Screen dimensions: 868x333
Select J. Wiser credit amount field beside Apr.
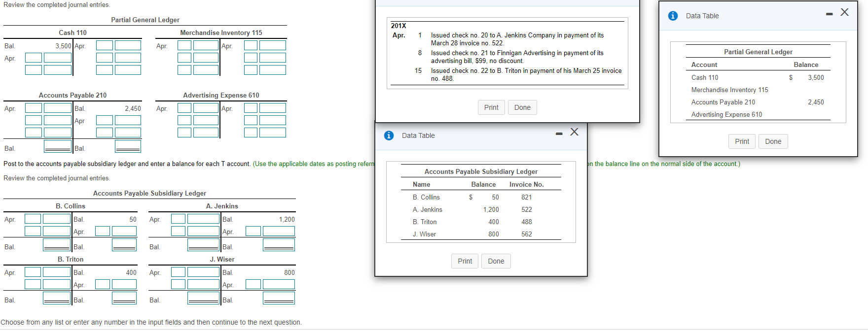tap(279, 284)
